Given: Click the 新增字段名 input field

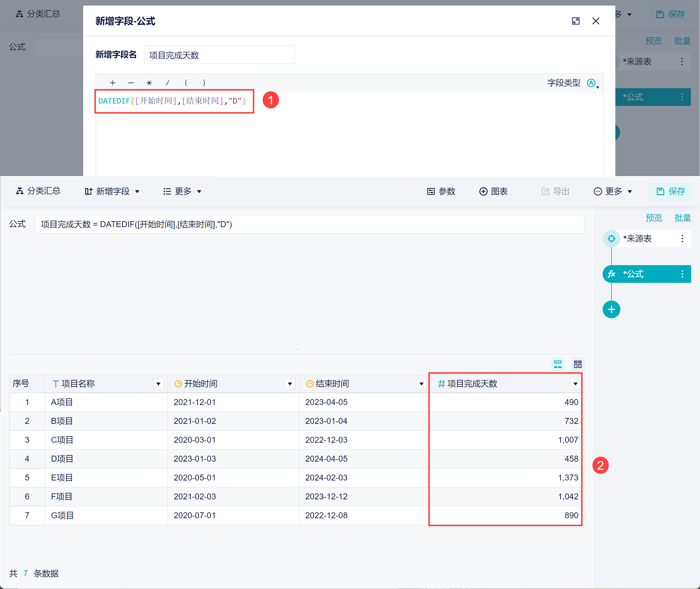Looking at the screenshot, I should [x=219, y=55].
